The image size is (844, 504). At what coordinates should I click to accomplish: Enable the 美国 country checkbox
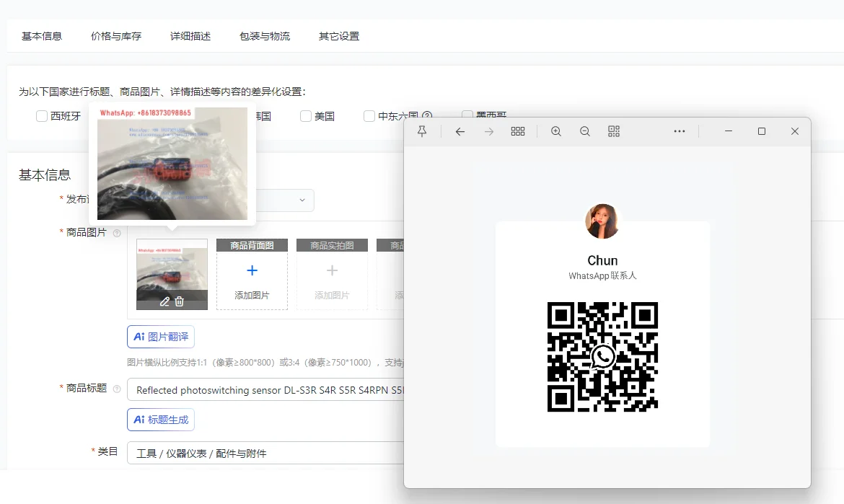[x=306, y=116]
